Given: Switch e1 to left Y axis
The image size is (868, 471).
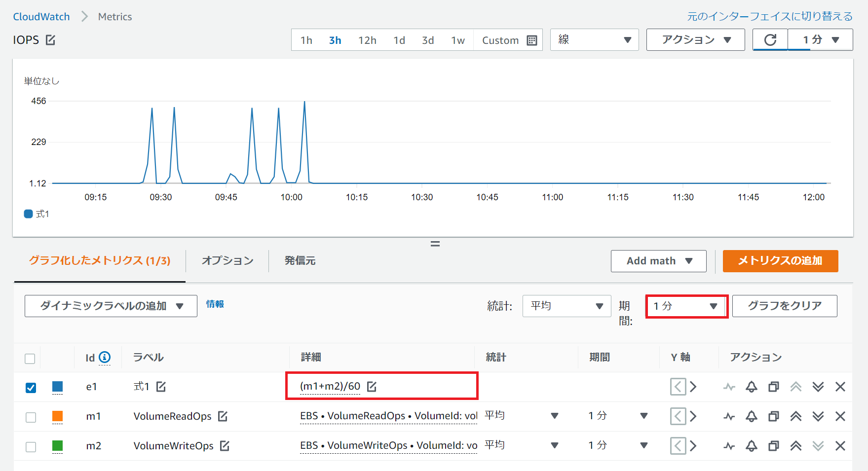Looking at the screenshot, I should (x=678, y=387).
